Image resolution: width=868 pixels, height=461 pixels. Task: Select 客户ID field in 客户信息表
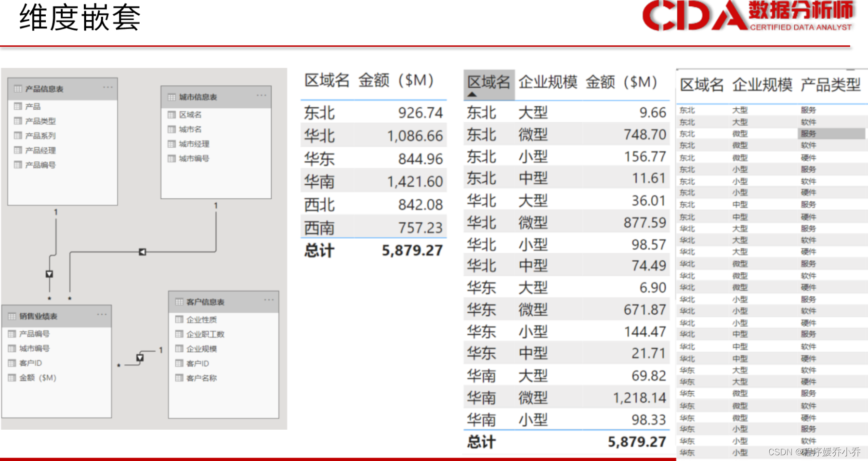coord(197,363)
